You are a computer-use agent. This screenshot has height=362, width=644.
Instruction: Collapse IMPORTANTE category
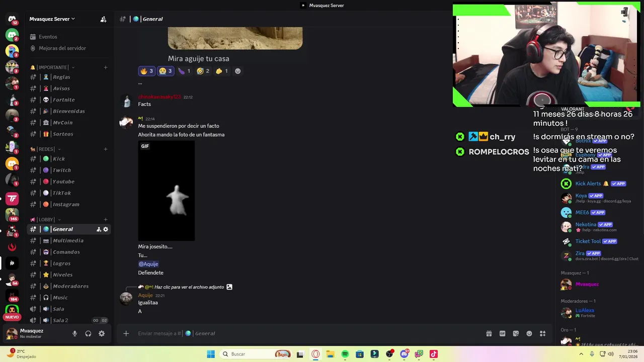[x=52, y=67]
